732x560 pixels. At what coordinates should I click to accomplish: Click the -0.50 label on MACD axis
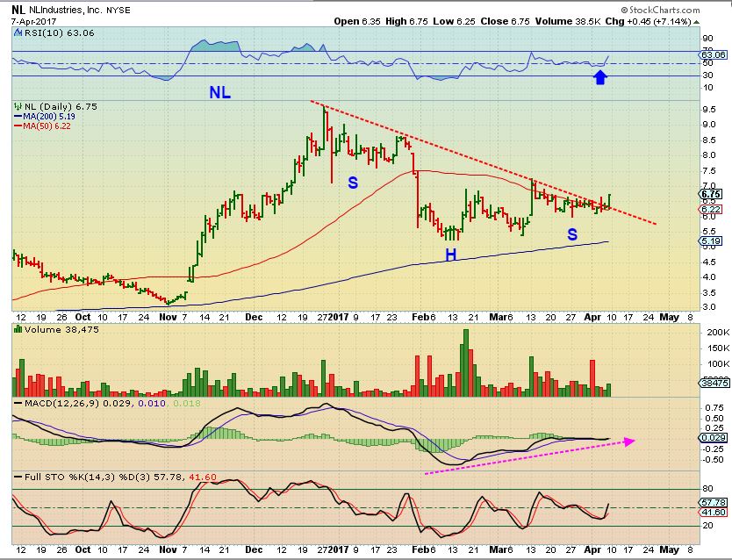coord(714,460)
